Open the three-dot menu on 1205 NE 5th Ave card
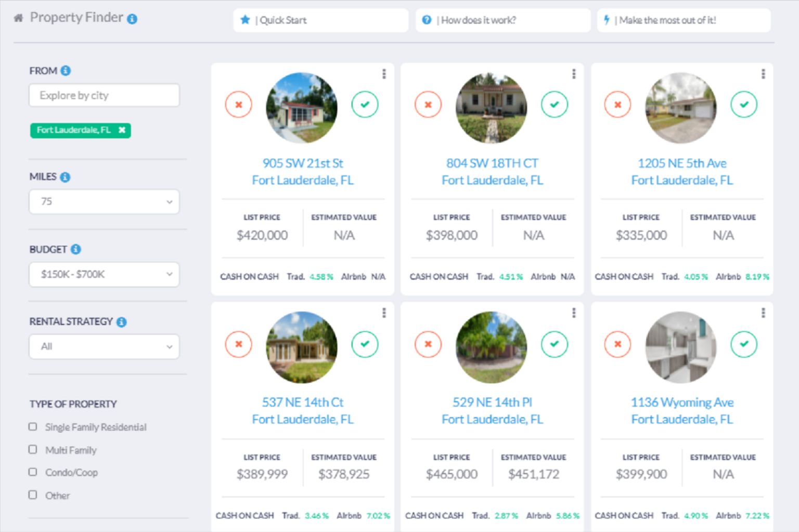 click(763, 74)
